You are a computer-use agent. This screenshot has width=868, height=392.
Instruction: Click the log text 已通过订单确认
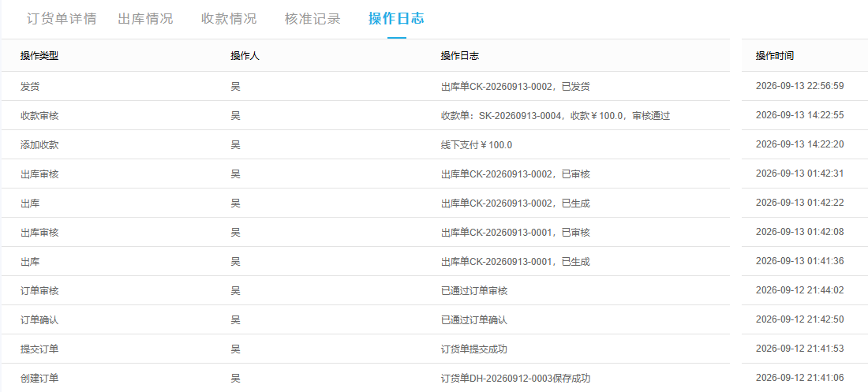[474, 320]
